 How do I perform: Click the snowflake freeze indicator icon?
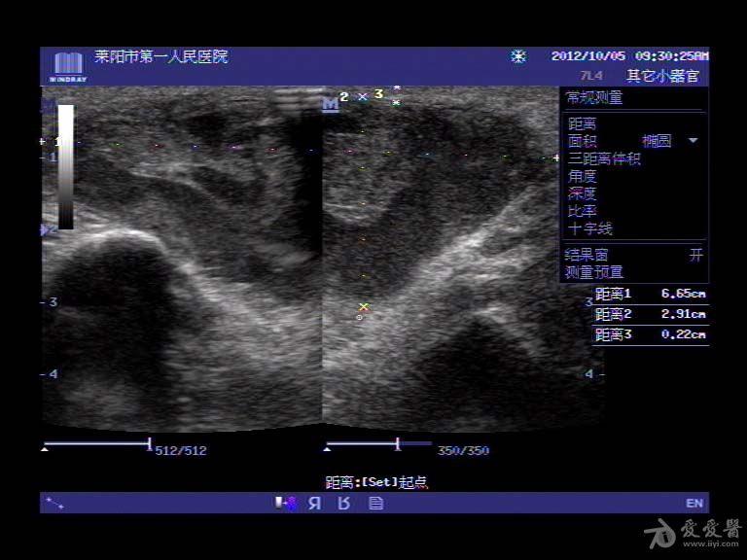(x=518, y=56)
